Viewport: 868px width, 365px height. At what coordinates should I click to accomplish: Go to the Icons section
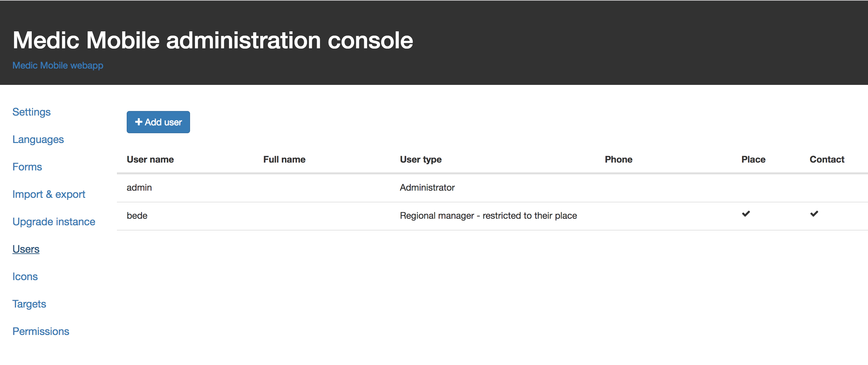(x=25, y=277)
